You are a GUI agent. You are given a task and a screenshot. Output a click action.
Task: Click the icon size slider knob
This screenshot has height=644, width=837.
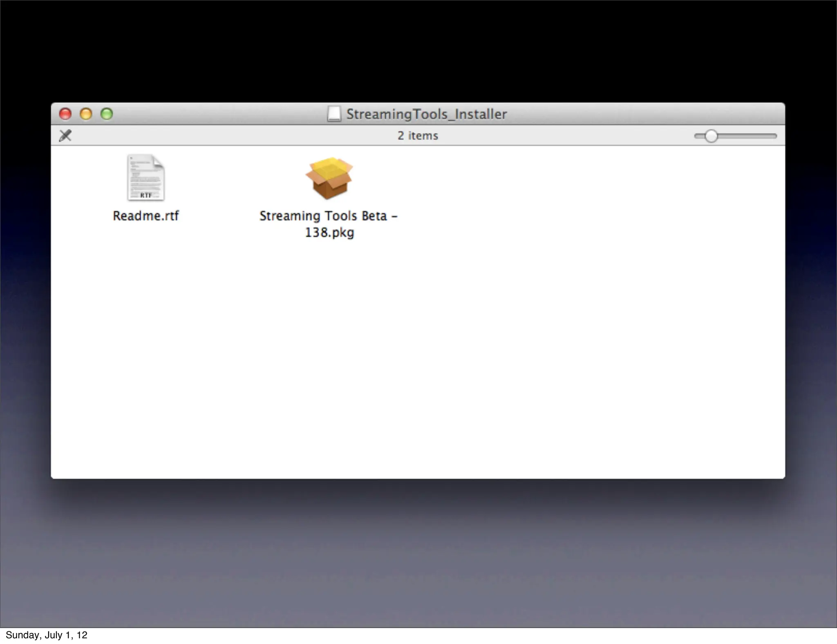click(x=711, y=136)
